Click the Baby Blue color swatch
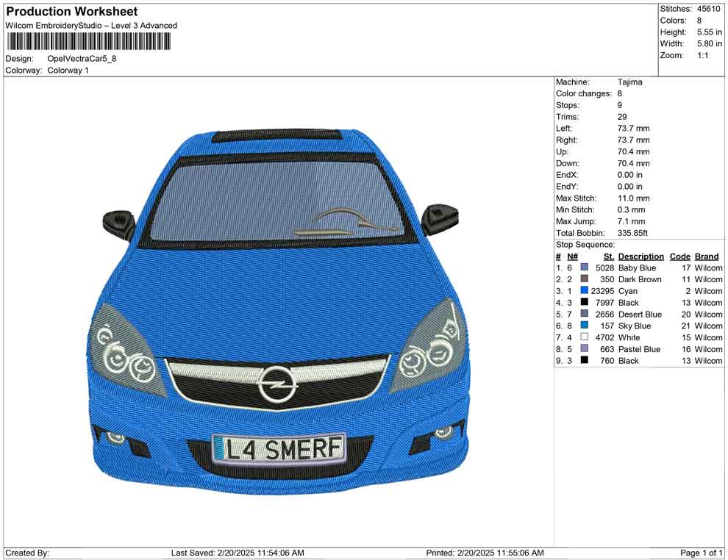Viewport: 728px width, 560px height. click(585, 268)
